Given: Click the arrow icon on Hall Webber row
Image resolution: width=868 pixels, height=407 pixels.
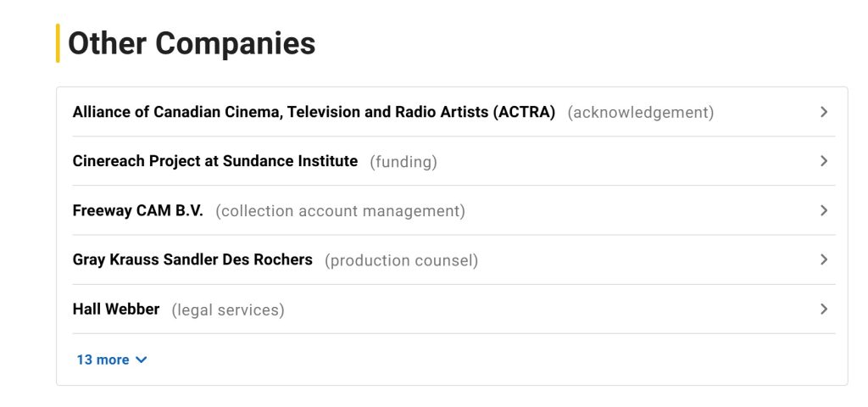Looking at the screenshot, I should coord(823,309).
